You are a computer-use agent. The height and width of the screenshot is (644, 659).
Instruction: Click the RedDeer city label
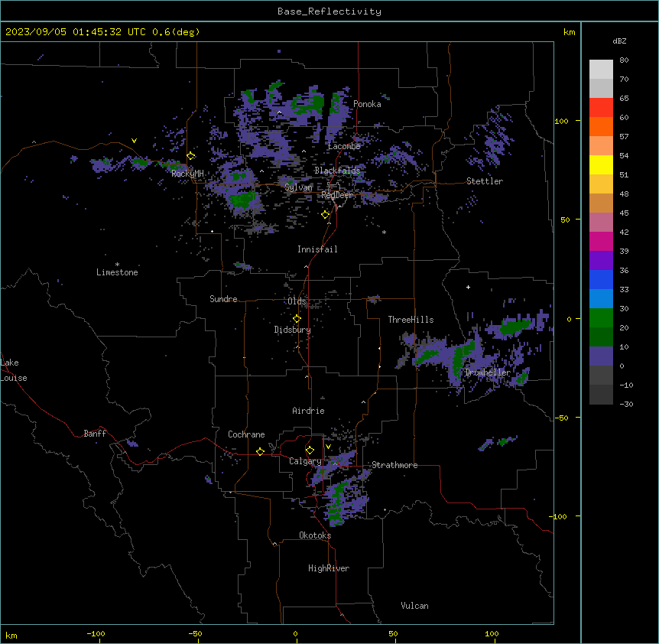[x=336, y=195]
